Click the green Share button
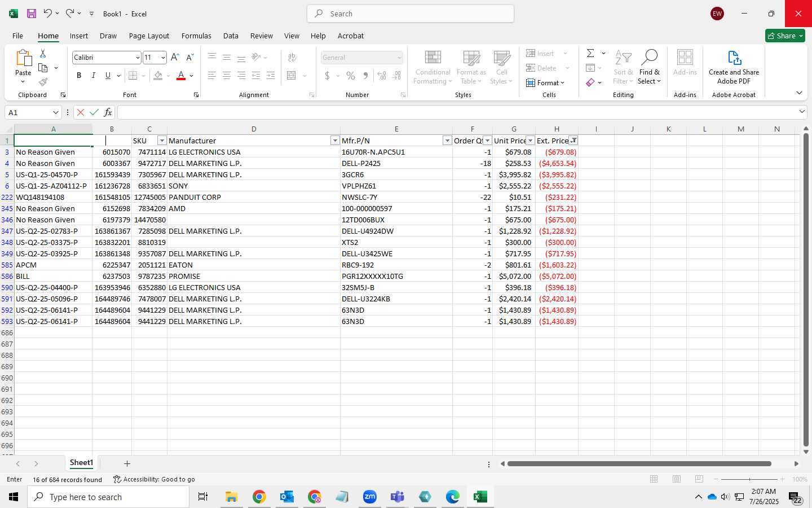The width and height of the screenshot is (812, 508). coord(785,36)
